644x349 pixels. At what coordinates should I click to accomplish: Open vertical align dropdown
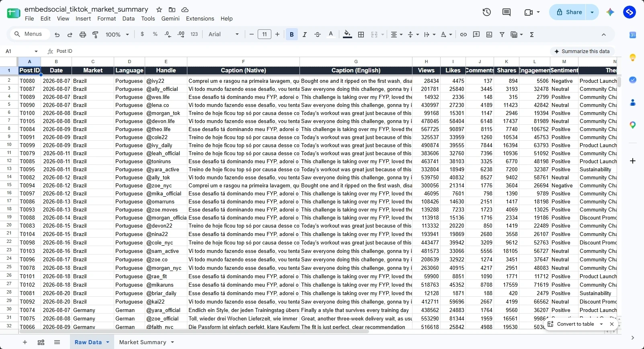click(x=413, y=35)
